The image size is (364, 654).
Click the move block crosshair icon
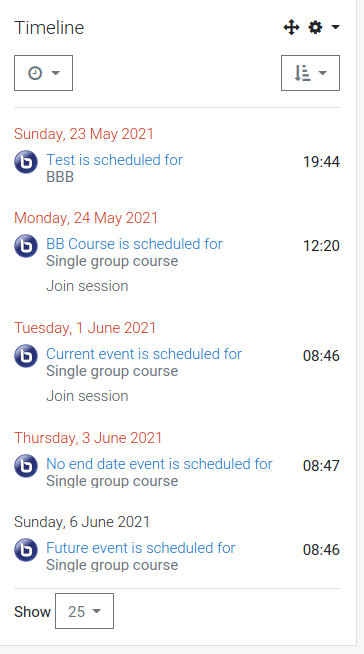coord(291,28)
